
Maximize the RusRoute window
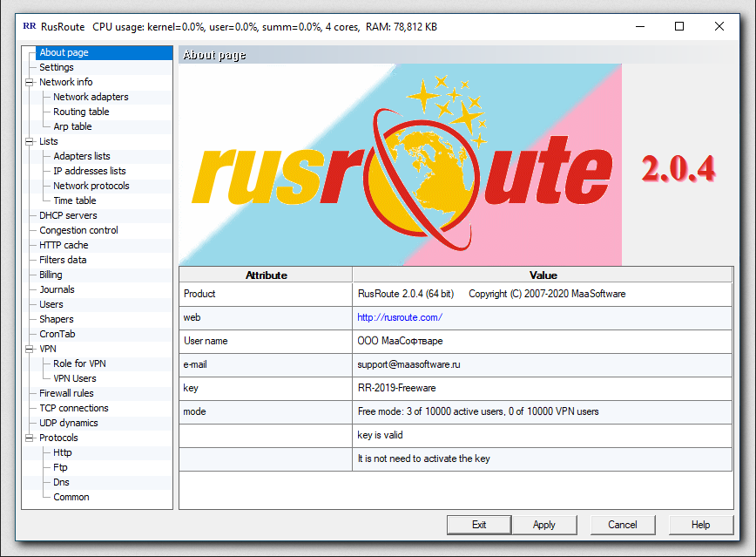679,26
